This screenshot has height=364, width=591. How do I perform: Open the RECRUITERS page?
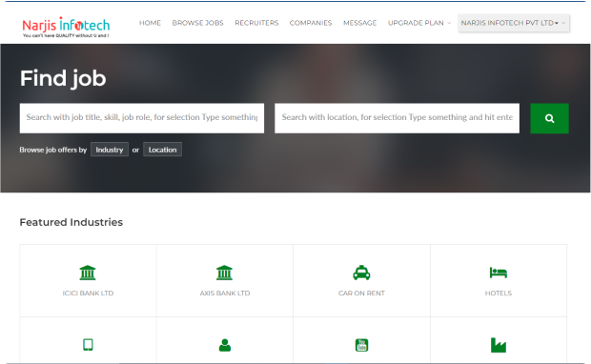coord(256,23)
